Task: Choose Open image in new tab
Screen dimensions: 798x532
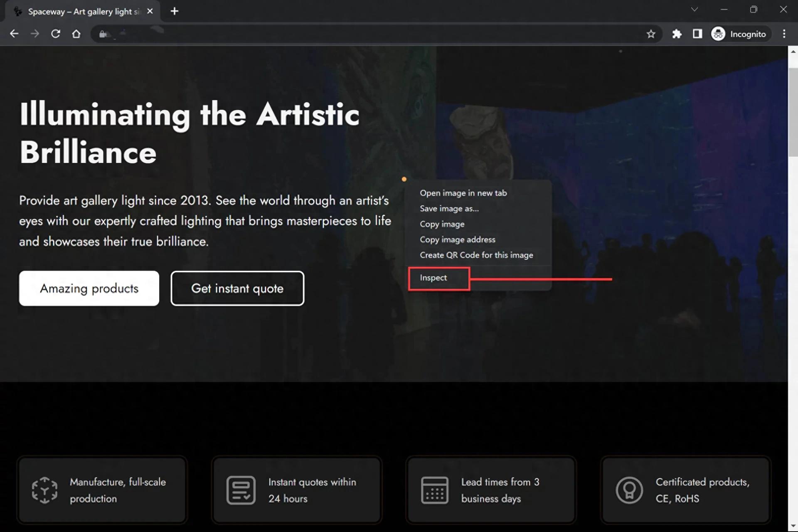Action: pos(463,193)
